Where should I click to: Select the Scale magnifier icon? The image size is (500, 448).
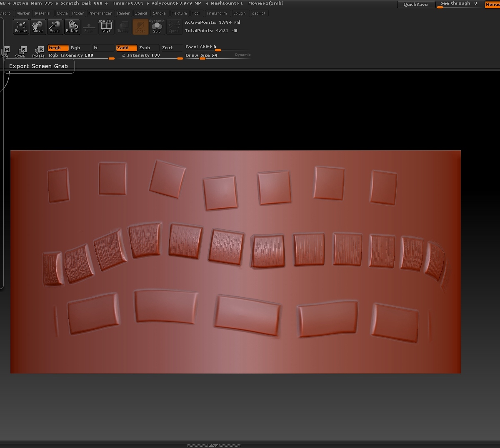point(55,27)
